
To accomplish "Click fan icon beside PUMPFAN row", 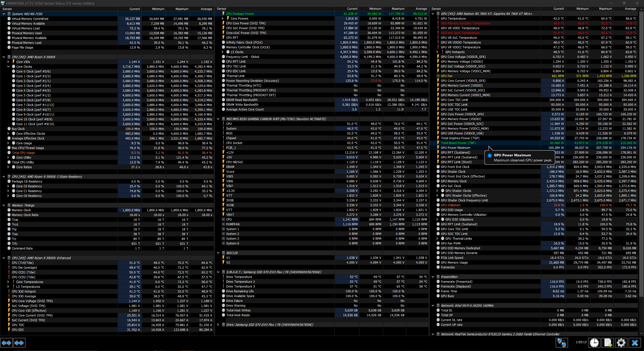I will pos(223,224).
